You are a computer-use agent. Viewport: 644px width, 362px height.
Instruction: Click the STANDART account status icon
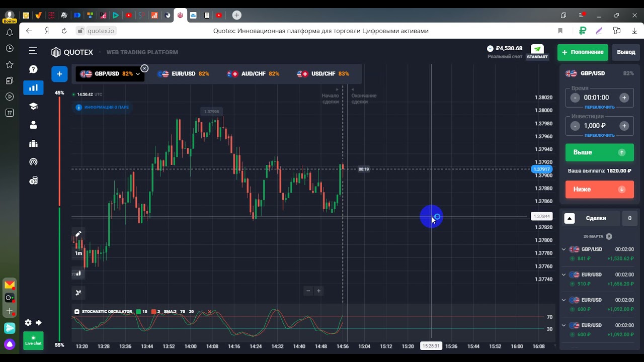point(537,52)
